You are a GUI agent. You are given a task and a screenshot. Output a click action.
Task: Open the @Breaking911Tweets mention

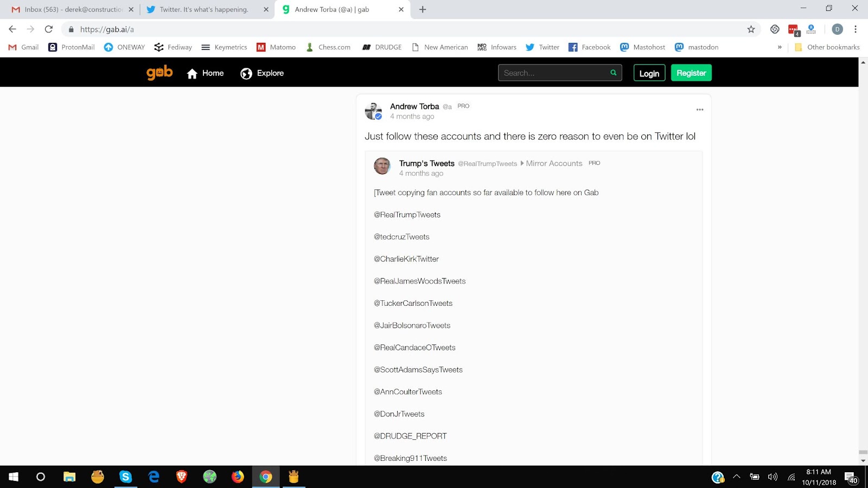411,458
